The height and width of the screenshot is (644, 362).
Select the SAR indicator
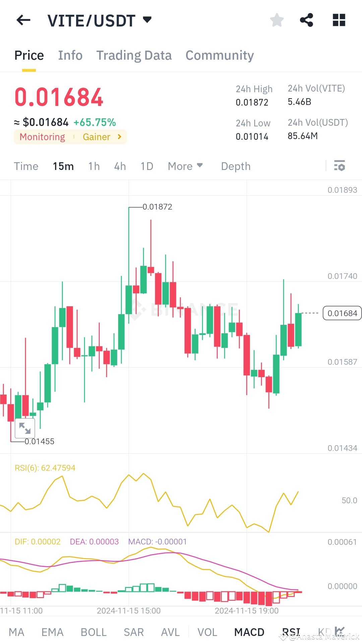[133, 632]
